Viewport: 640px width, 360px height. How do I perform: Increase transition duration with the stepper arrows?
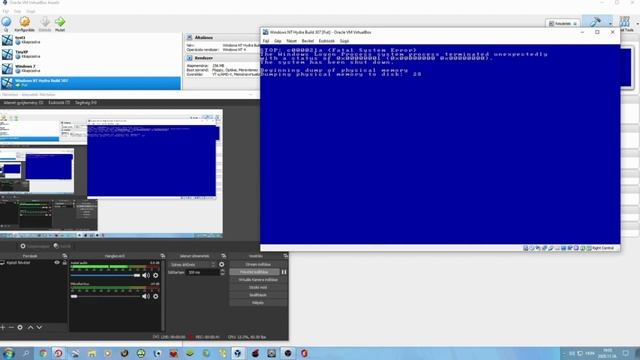pyautogui.click(x=222, y=271)
